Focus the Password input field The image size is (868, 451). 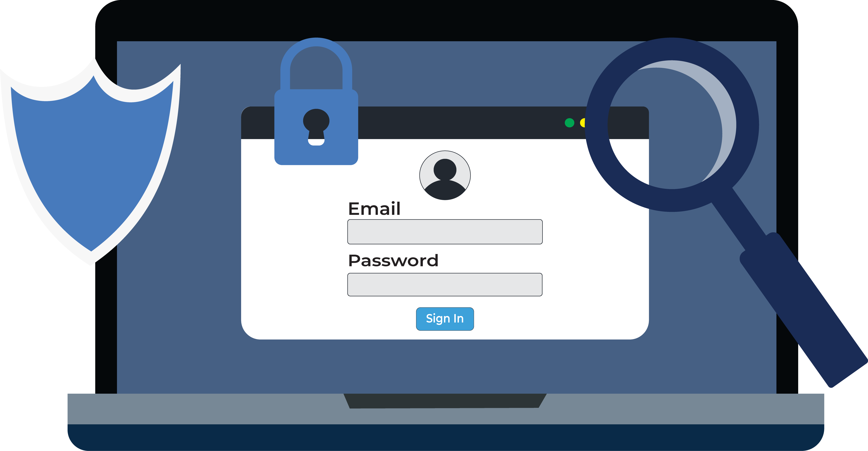coord(445,284)
